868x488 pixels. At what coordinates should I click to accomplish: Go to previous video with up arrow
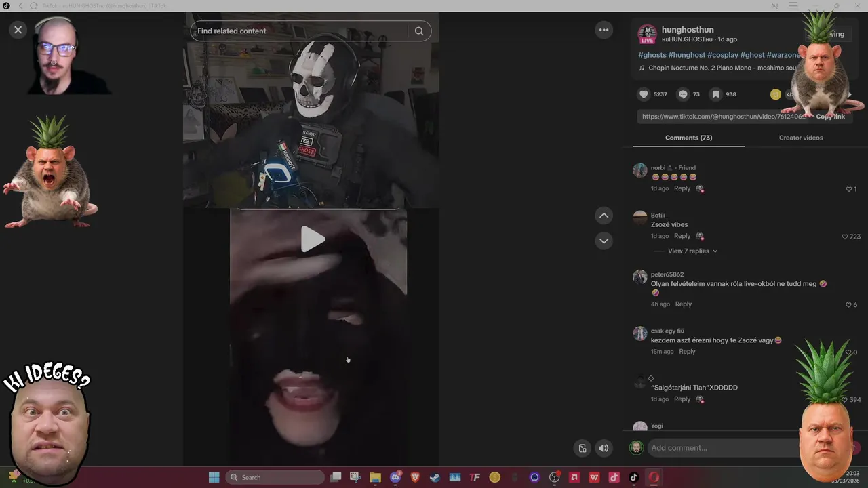coord(604,216)
